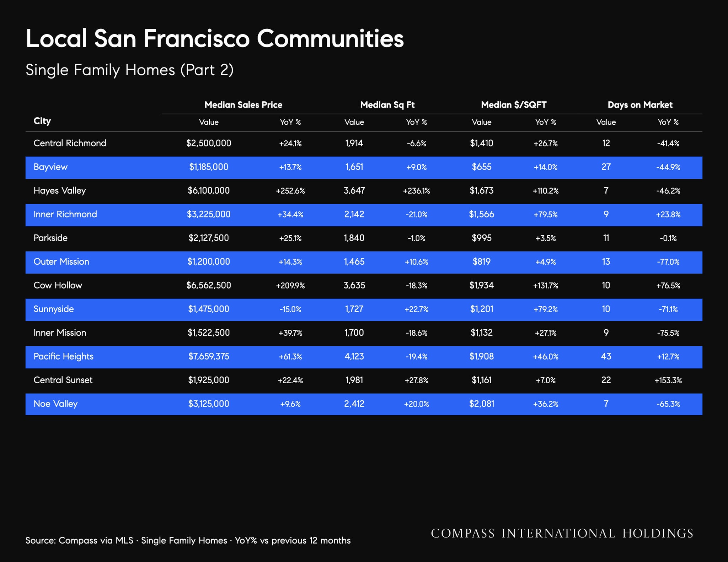Select the 'Central Richmond' row label

point(70,143)
